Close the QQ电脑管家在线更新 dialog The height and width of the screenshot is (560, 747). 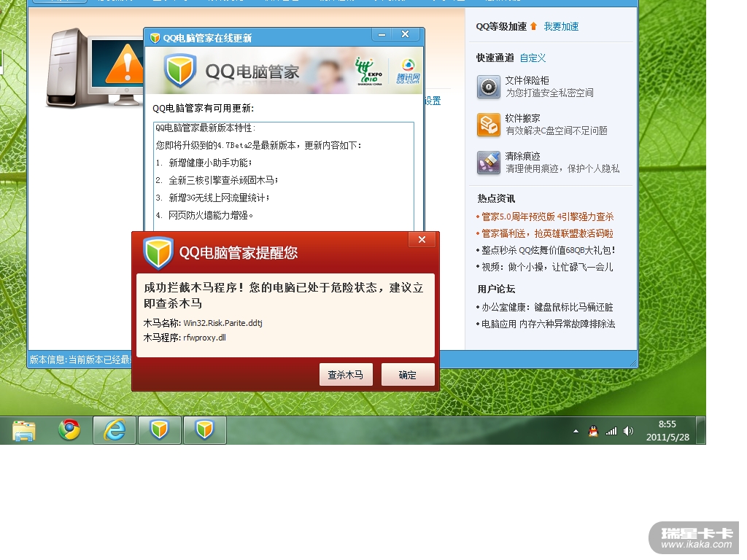[406, 34]
